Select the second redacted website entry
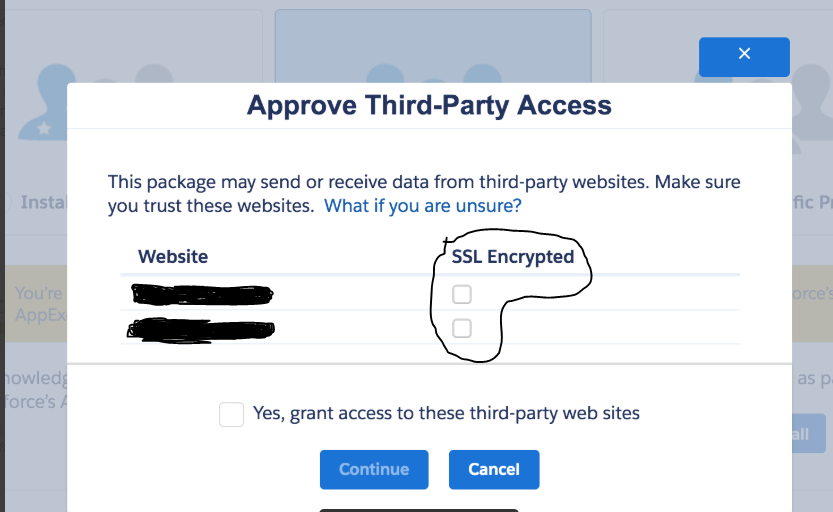The width and height of the screenshot is (833, 512). point(202,328)
